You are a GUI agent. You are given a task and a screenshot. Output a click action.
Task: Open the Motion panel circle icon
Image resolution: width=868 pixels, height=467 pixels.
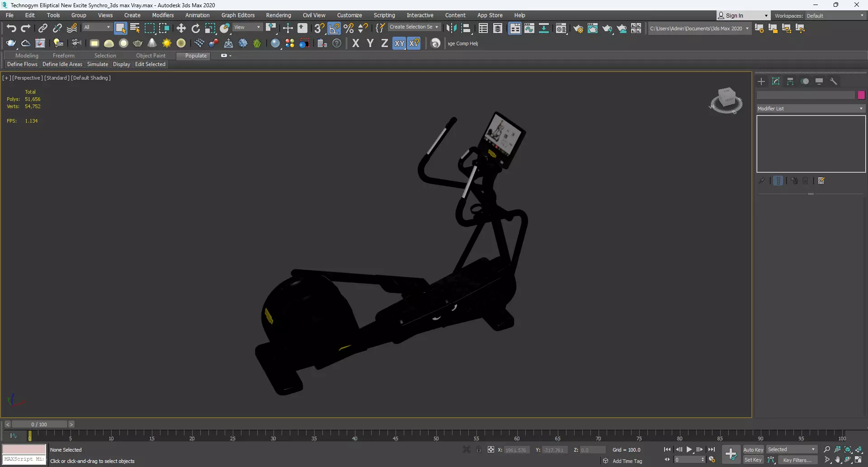805,81
